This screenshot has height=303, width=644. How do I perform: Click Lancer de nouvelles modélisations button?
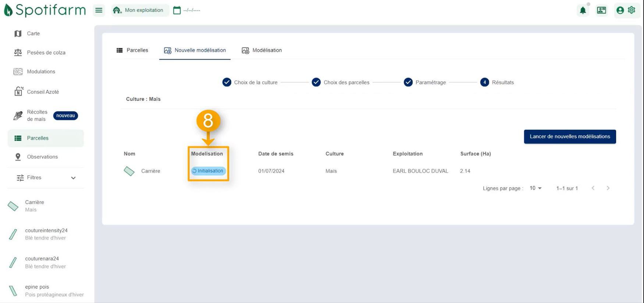coord(569,136)
